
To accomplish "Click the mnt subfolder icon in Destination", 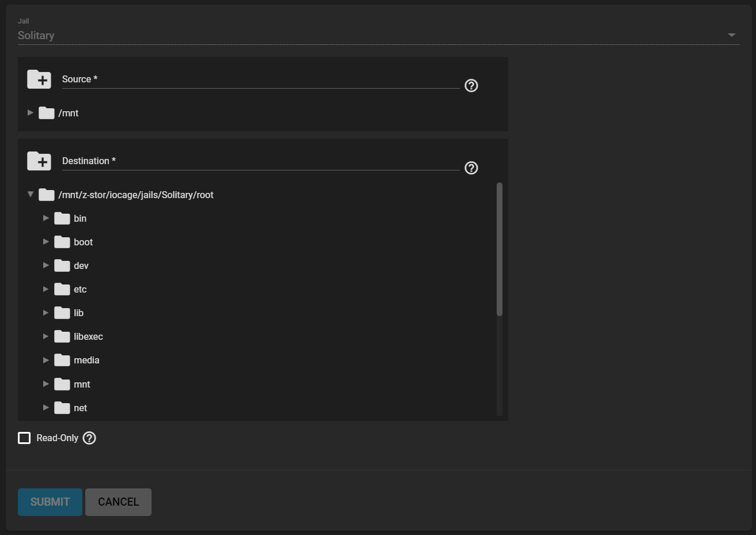I will (62, 384).
